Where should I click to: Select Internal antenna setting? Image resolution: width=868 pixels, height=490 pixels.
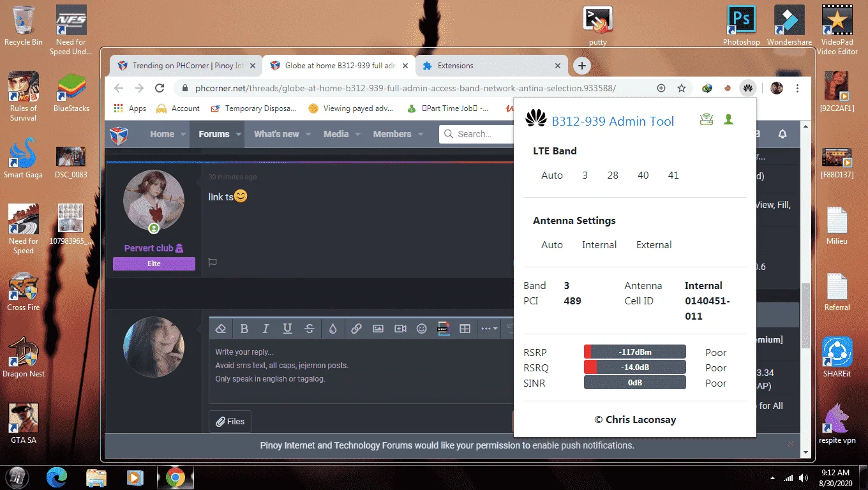(599, 245)
